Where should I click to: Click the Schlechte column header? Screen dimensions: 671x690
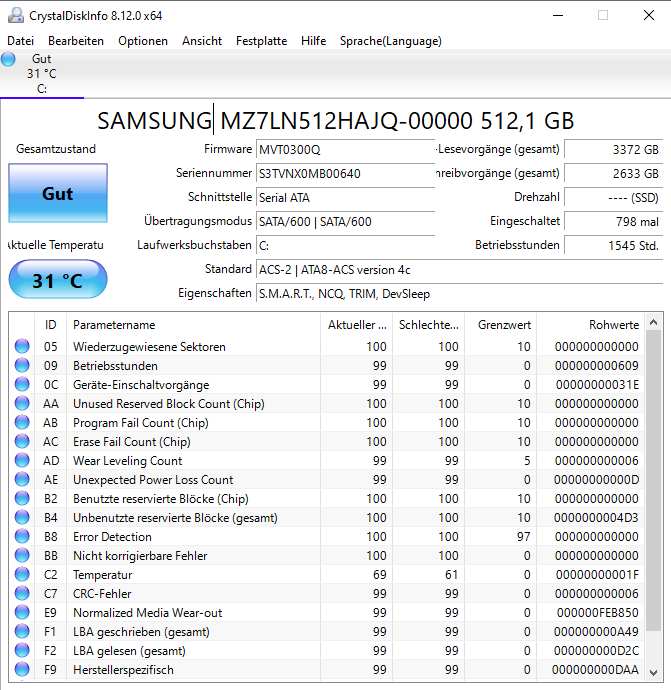click(x=429, y=325)
